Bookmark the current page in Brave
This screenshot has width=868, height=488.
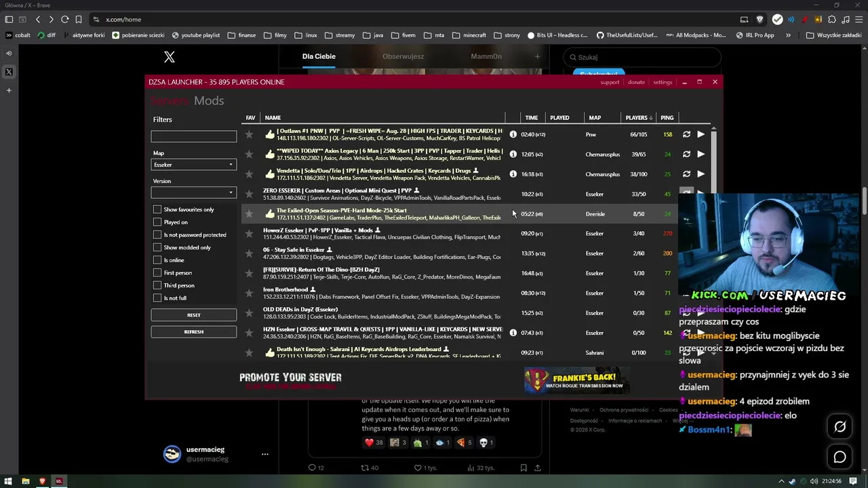(79, 20)
